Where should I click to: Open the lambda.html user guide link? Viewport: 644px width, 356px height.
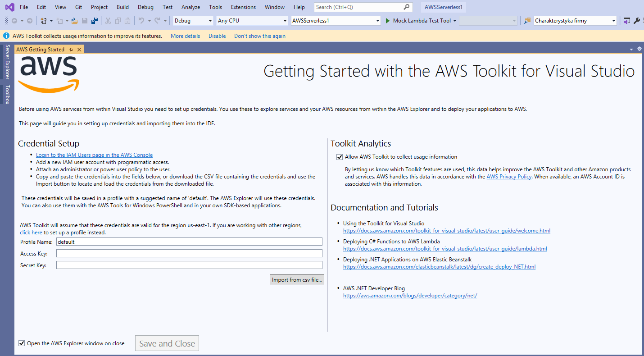pyautogui.click(x=445, y=249)
